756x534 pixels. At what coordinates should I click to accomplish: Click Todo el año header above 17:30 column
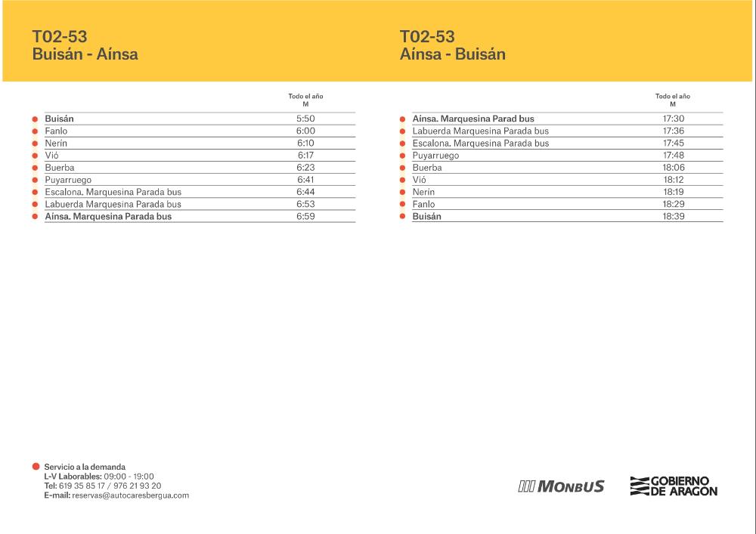(672, 97)
